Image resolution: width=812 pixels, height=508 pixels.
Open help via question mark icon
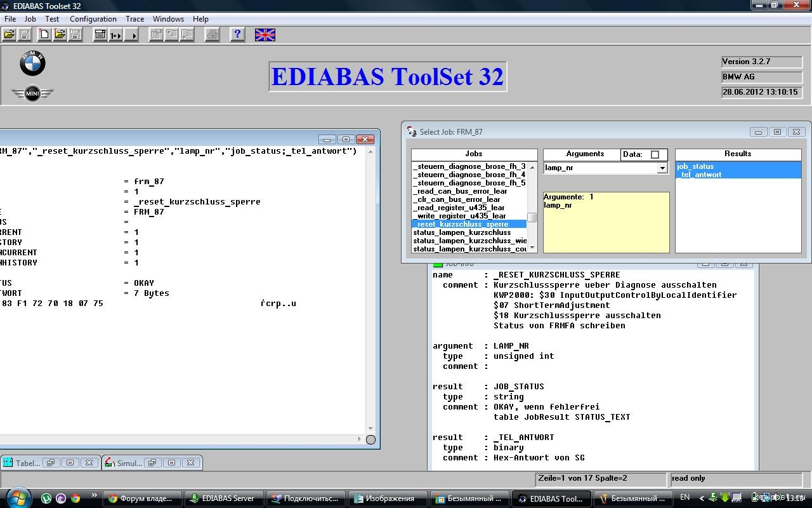point(237,35)
